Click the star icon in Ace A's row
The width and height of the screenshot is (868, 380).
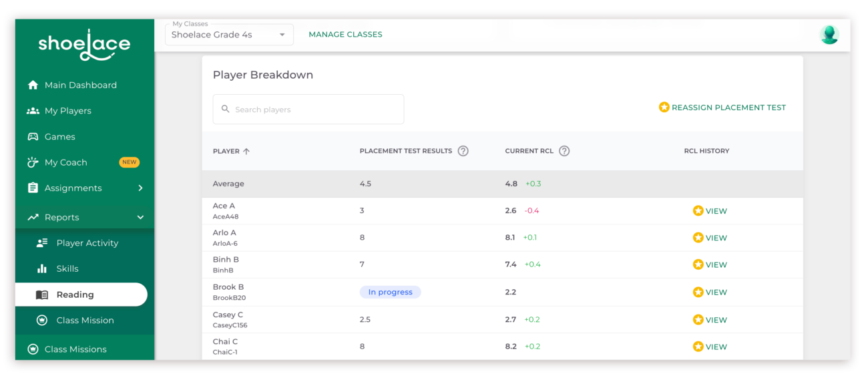tap(698, 211)
